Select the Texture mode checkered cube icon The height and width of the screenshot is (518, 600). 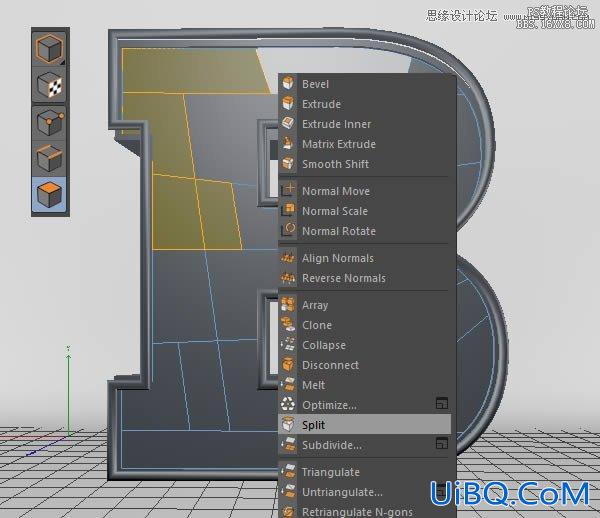coord(49,85)
